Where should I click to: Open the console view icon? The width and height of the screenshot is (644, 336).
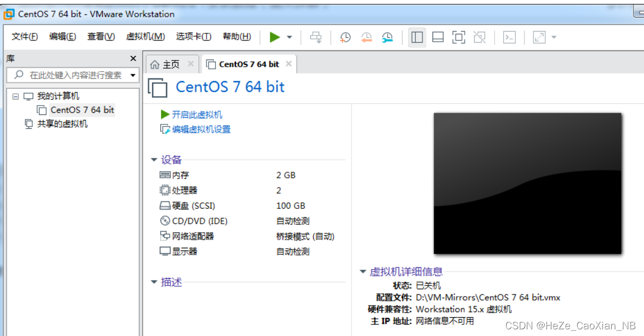[x=509, y=37]
